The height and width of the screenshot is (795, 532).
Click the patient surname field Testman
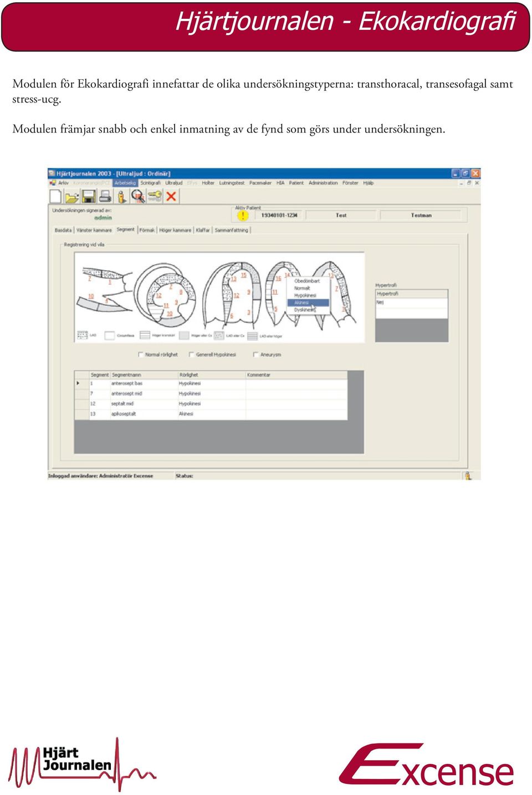click(x=422, y=216)
